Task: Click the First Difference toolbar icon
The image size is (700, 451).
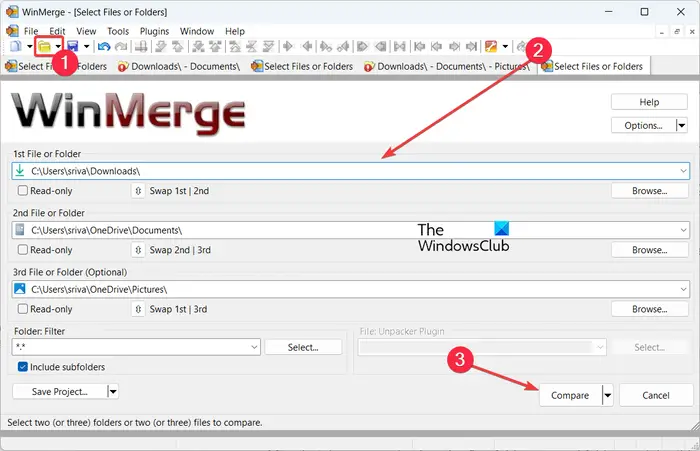Action: coord(235,46)
